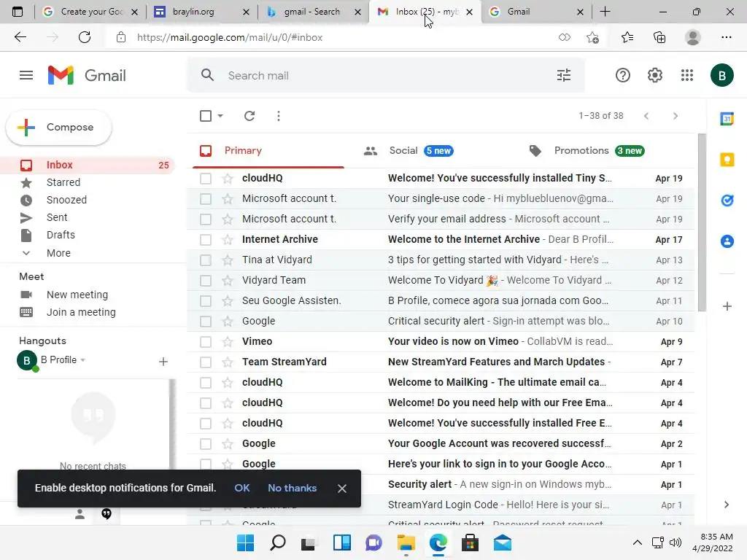Screen dimensions: 747x560
Task: Refresh the inbox message list
Action: coord(249,116)
